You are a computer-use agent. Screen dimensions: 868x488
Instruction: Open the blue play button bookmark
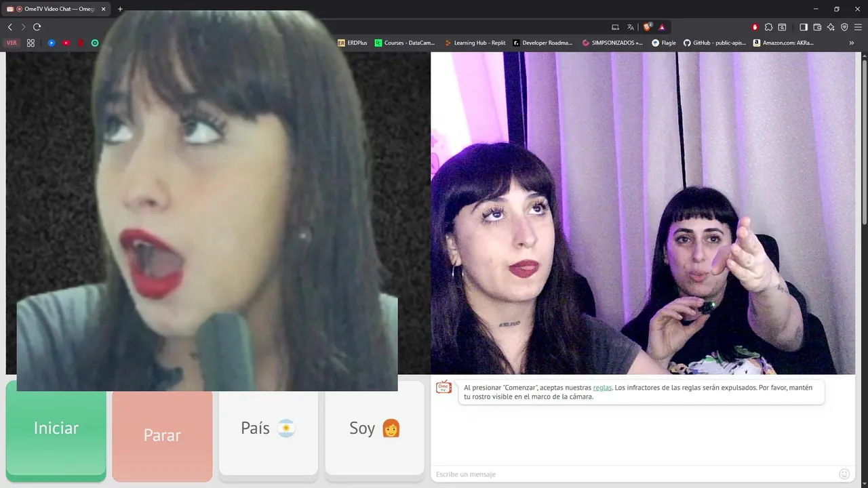coord(51,43)
